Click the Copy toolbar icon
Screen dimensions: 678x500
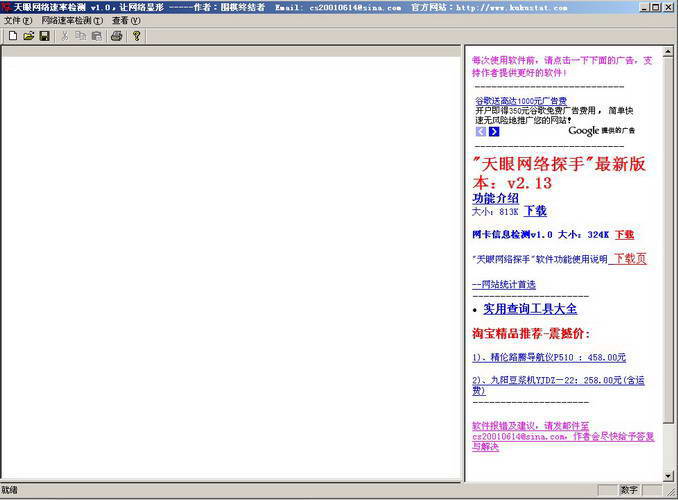tap(81, 36)
